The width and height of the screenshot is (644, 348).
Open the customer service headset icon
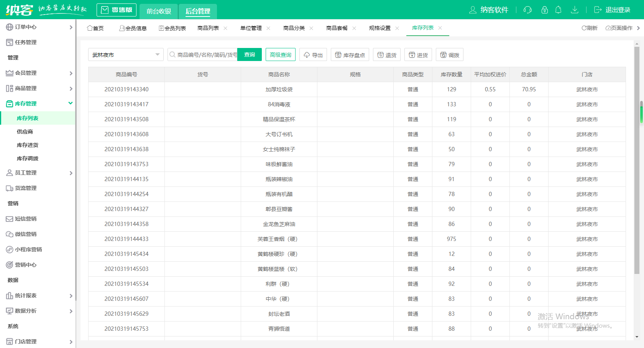pyautogui.click(x=527, y=10)
